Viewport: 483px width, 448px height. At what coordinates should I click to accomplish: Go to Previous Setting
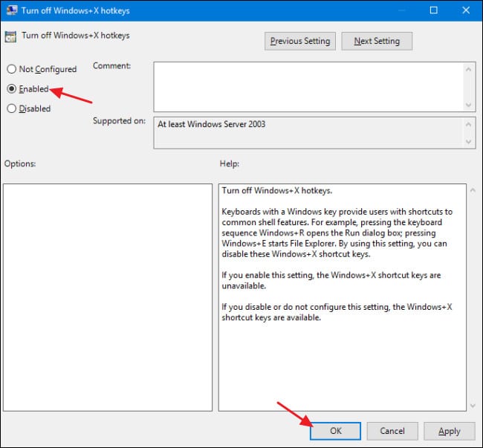coord(299,41)
